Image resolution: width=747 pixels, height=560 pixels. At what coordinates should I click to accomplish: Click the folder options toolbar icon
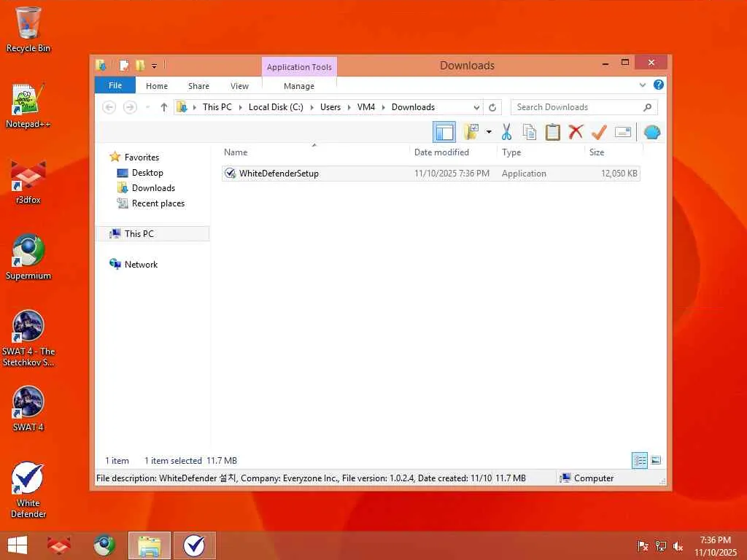(x=471, y=132)
